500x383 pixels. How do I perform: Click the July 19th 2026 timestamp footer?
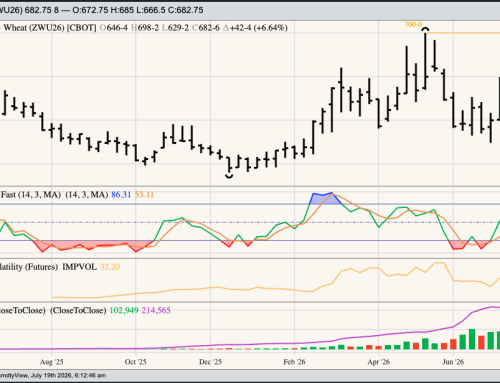pos(68,376)
